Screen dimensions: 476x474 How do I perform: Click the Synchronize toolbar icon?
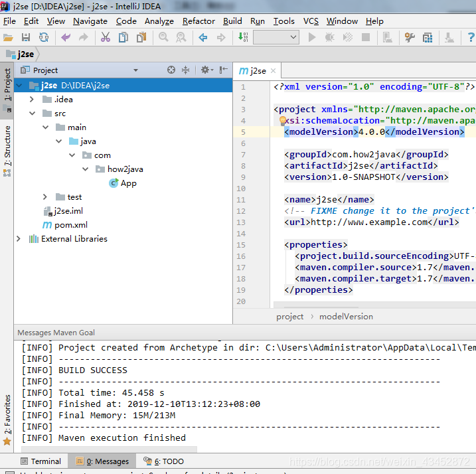(x=44, y=38)
